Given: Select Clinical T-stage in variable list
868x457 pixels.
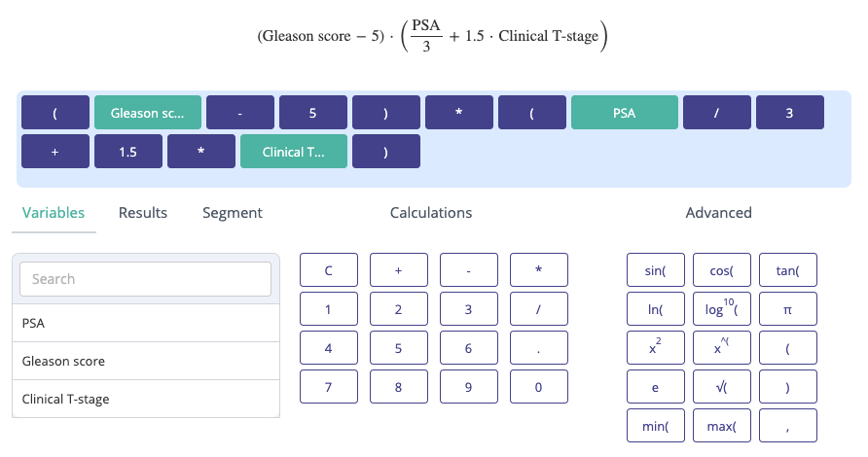Looking at the screenshot, I should click(145, 399).
